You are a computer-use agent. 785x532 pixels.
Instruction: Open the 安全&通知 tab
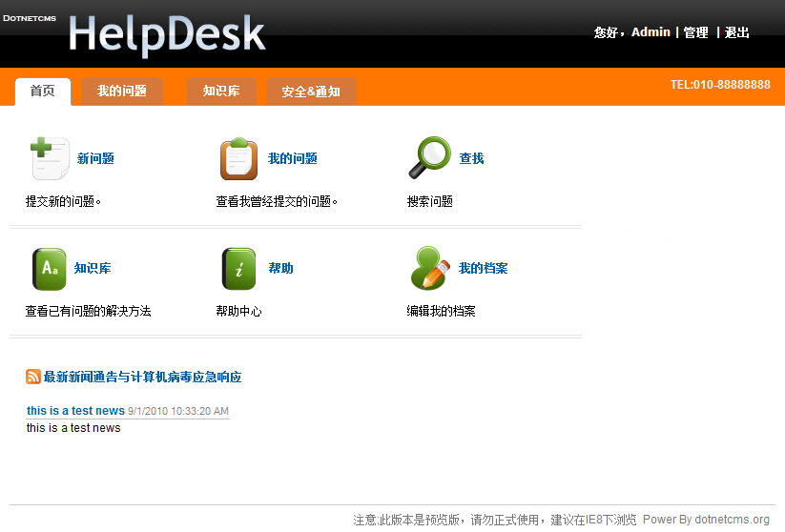point(311,92)
